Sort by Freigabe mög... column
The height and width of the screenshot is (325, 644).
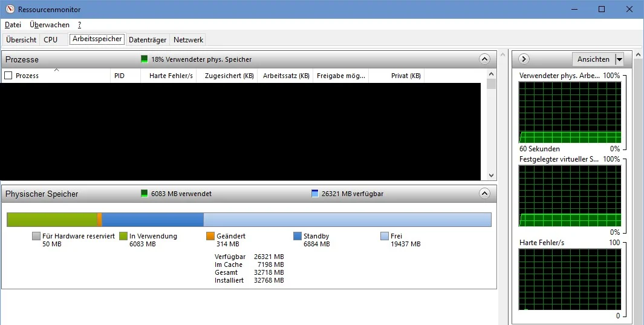pyautogui.click(x=341, y=76)
